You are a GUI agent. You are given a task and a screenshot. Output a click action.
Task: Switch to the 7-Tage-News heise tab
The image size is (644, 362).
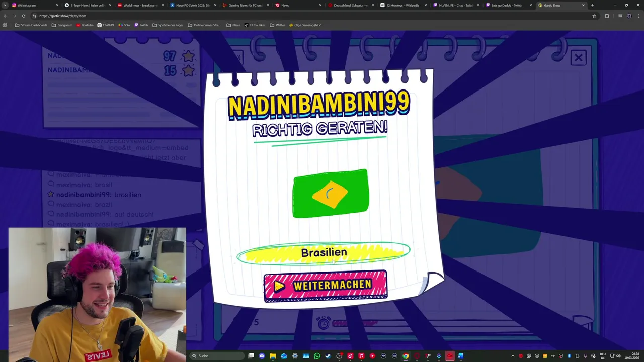point(88,5)
